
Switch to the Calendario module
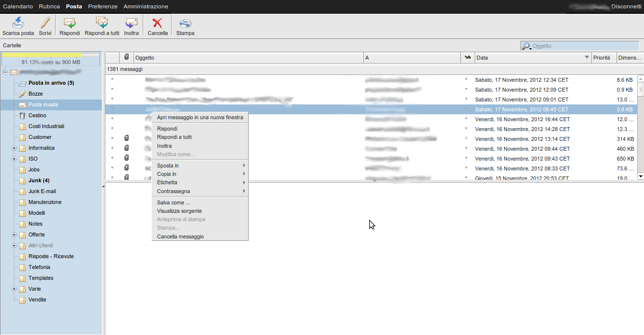pos(18,6)
